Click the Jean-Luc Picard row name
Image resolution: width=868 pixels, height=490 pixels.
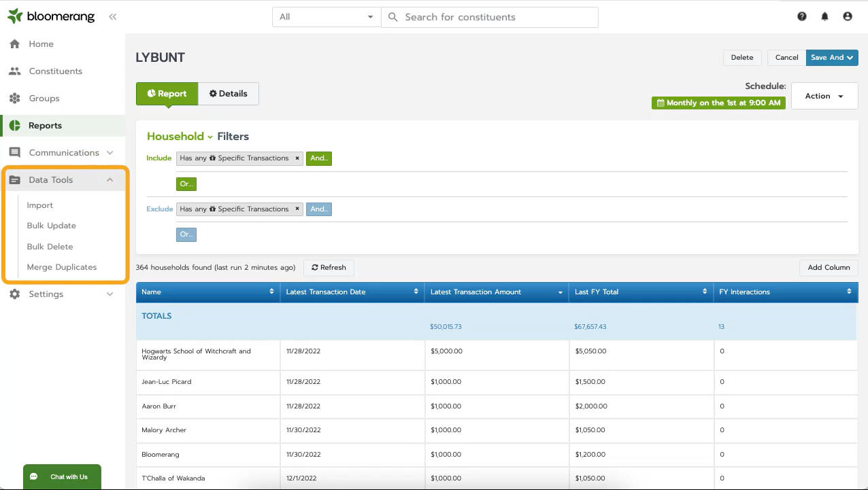click(x=166, y=382)
